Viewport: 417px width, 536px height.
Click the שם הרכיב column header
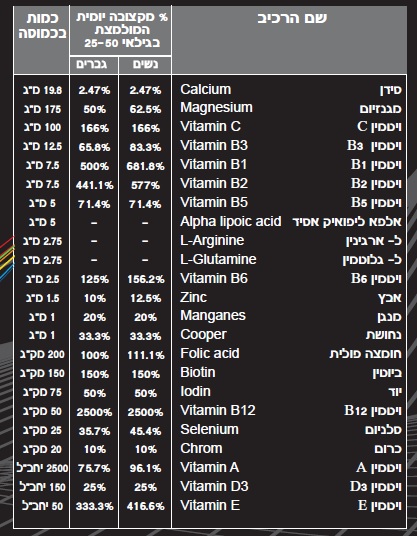point(292,18)
